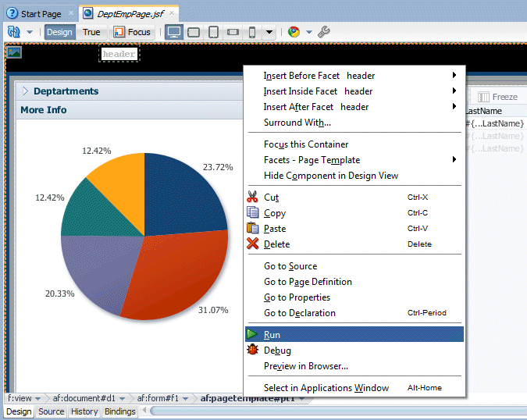
Task: Select the desktop monitor screen size icon
Action: tap(174, 32)
